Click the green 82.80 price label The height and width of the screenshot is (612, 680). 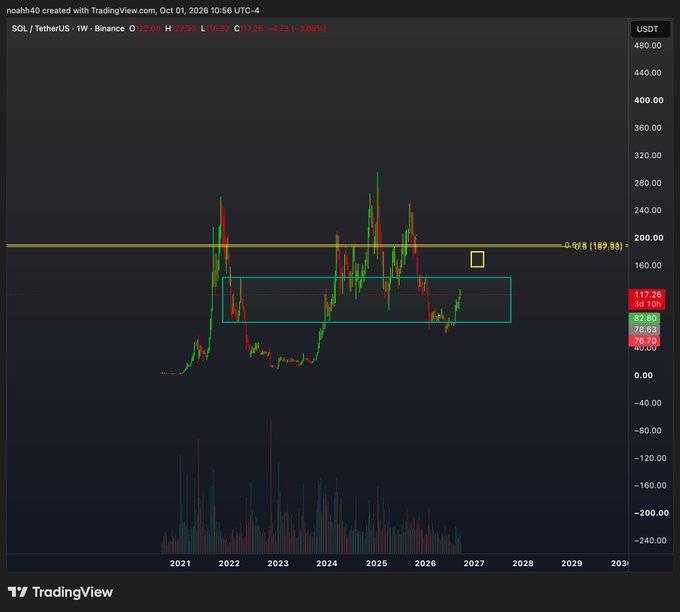(x=644, y=318)
